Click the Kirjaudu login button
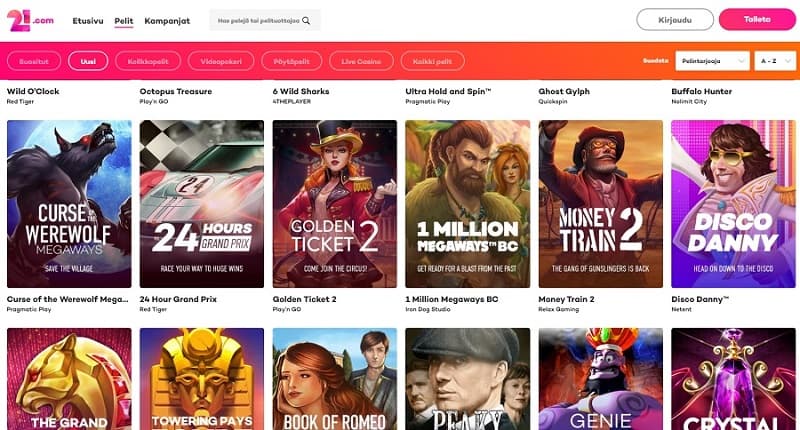Screen dimensions: 800x430 [x=675, y=20]
